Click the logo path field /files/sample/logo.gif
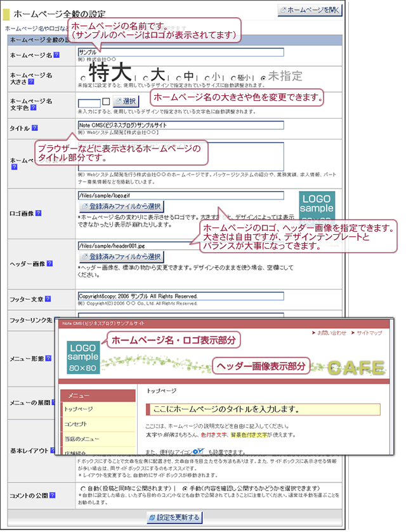Viewport: 406px width, 532px height. (x=181, y=196)
